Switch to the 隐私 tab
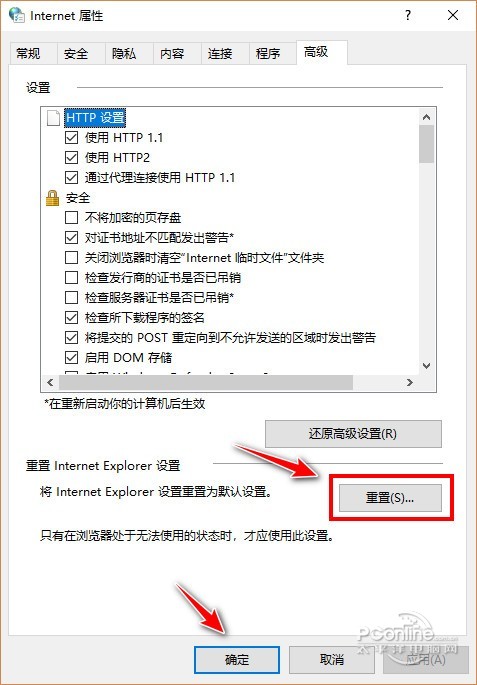477x685 pixels. point(124,54)
